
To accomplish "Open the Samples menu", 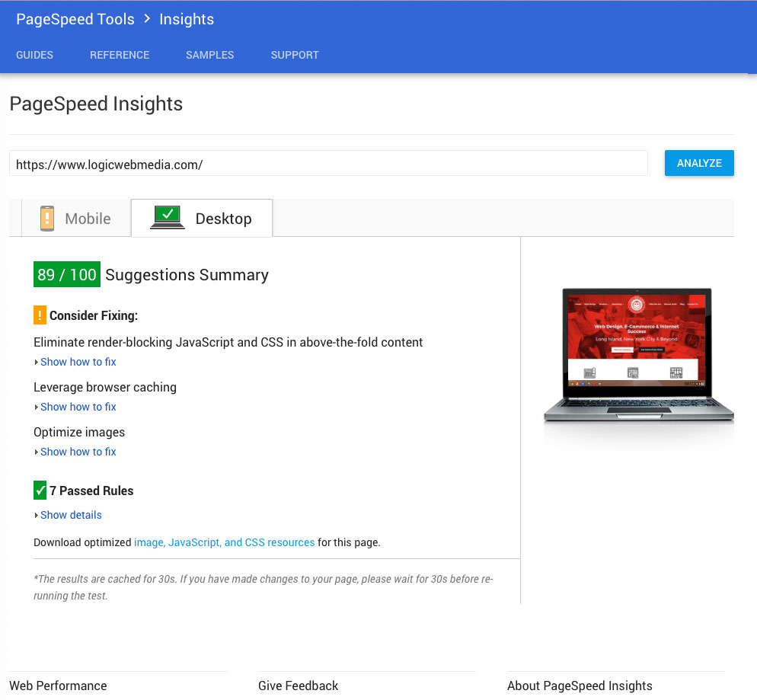I will (210, 55).
